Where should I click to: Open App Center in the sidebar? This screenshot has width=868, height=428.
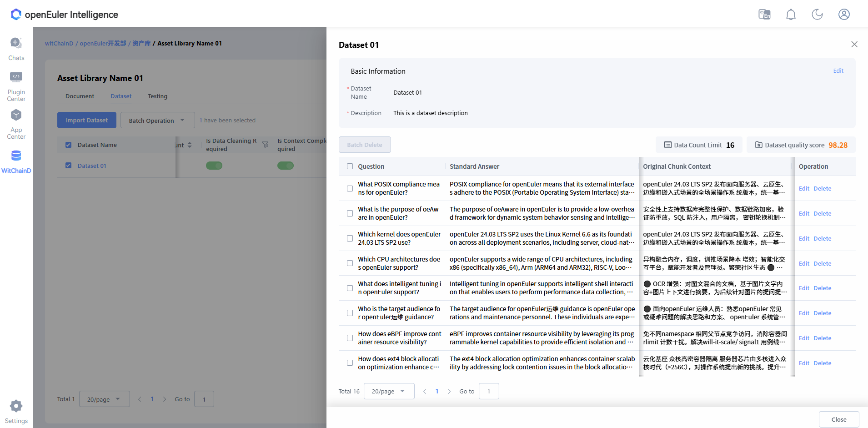pyautogui.click(x=16, y=124)
